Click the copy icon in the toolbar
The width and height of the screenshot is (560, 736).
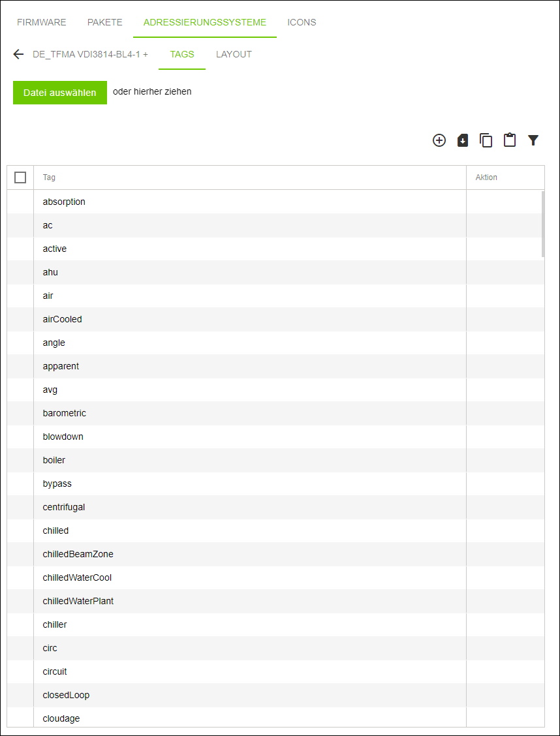(486, 140)
